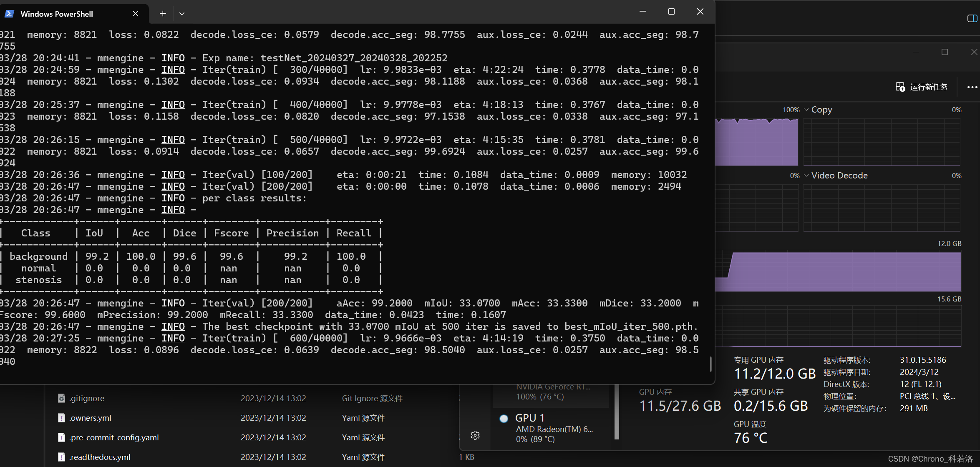Viewport: 980px width, 467px height.
Task: Click the 76 °C GPU temperature reading
Action: click(751, 438)
